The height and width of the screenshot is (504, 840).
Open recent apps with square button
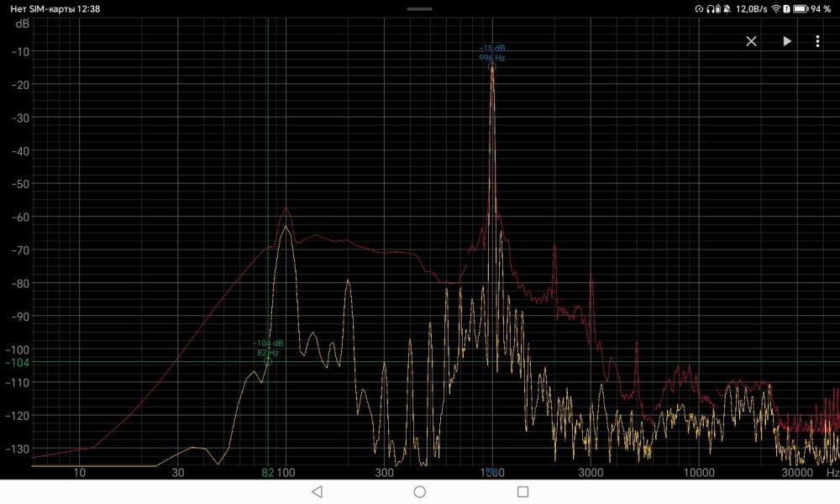pyautogui.click(x=522, y=491)
